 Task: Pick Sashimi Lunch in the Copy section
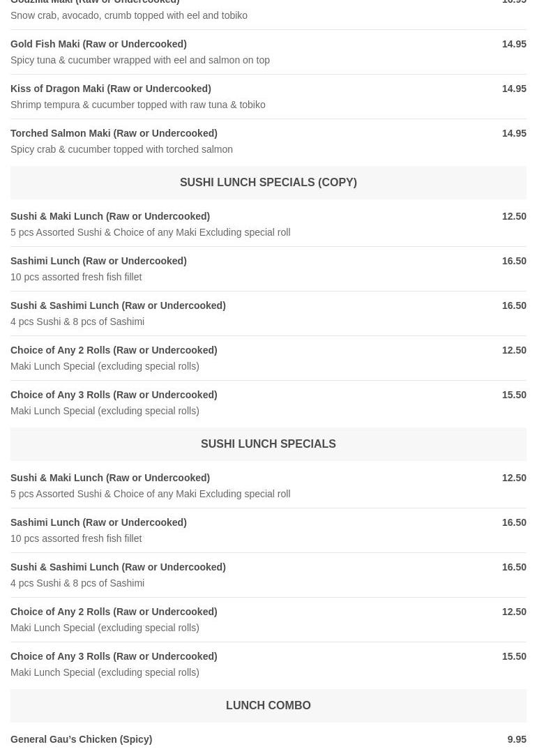click(98, 261)
